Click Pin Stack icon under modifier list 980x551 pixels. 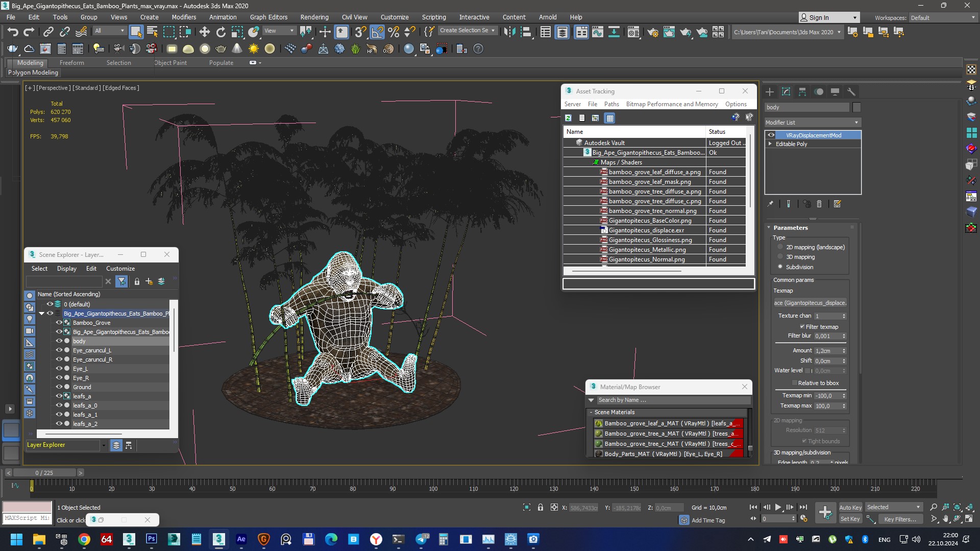[770, 204]
